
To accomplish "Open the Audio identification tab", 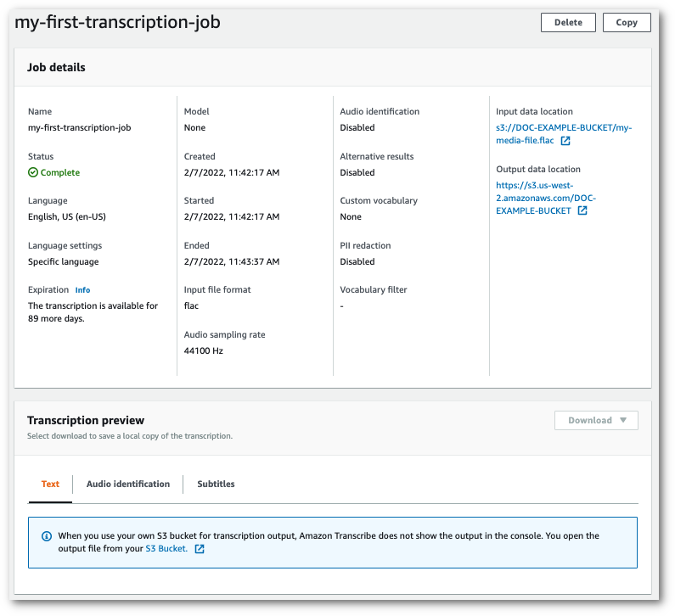I will click(x=128, y=484).
